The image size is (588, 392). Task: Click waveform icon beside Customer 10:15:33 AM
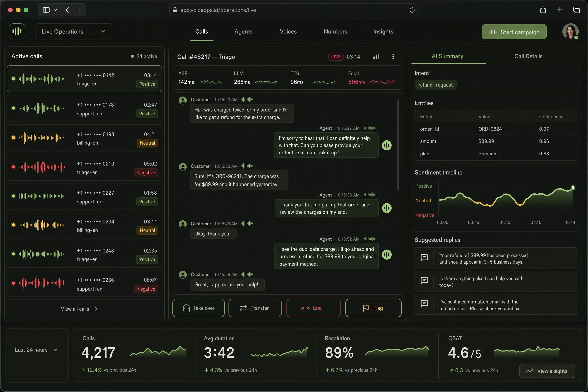247,166
